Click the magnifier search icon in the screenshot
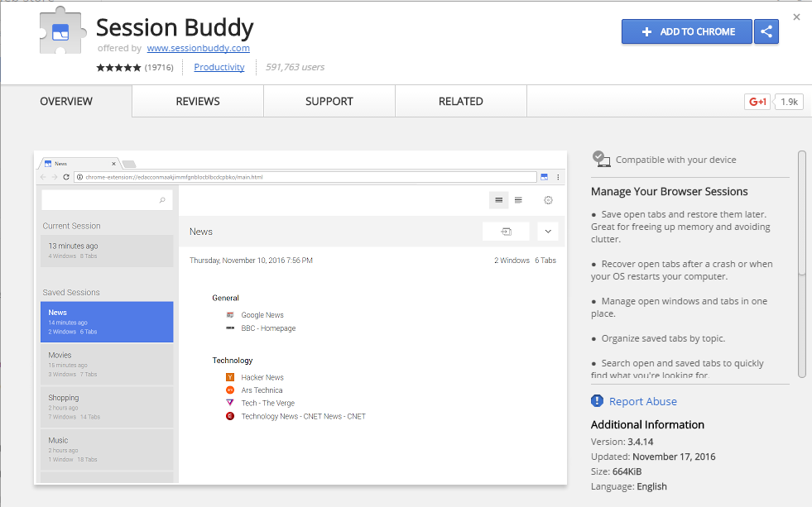The width and height of the screenshot is (812, 507). (162, 200)
